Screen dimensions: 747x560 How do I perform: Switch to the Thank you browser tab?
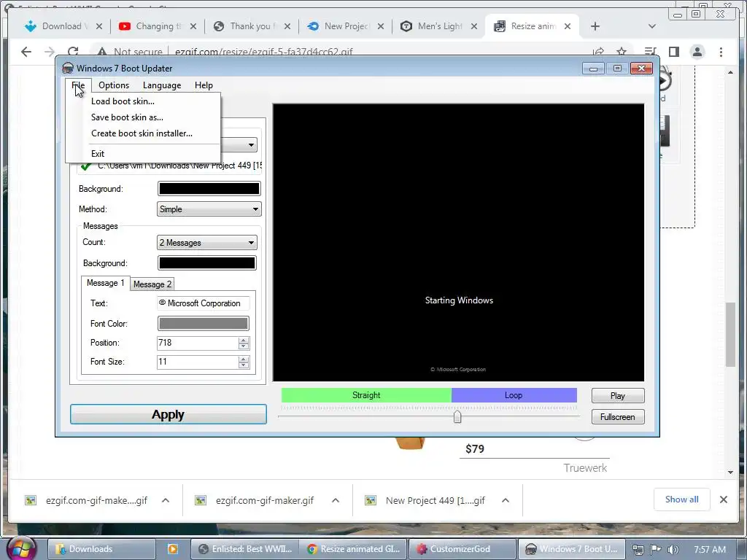coord(252,26)
